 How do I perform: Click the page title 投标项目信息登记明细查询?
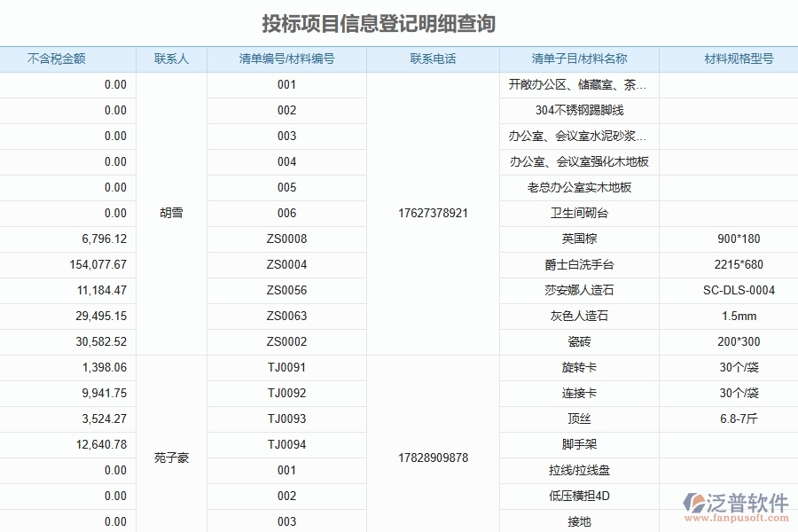pyautogui.click(x=381, y=24)
